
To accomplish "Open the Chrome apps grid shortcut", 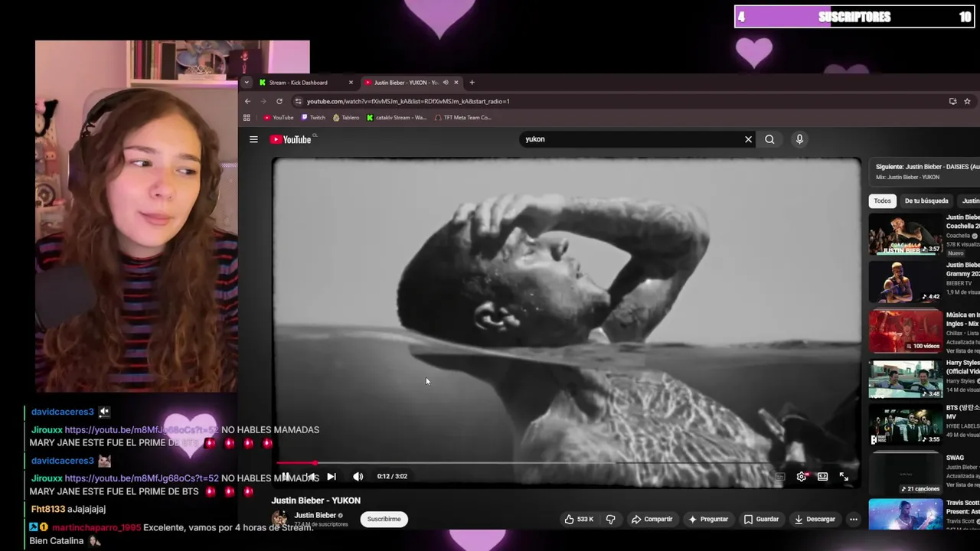I will pyautogui.click(x=247, y=118).
